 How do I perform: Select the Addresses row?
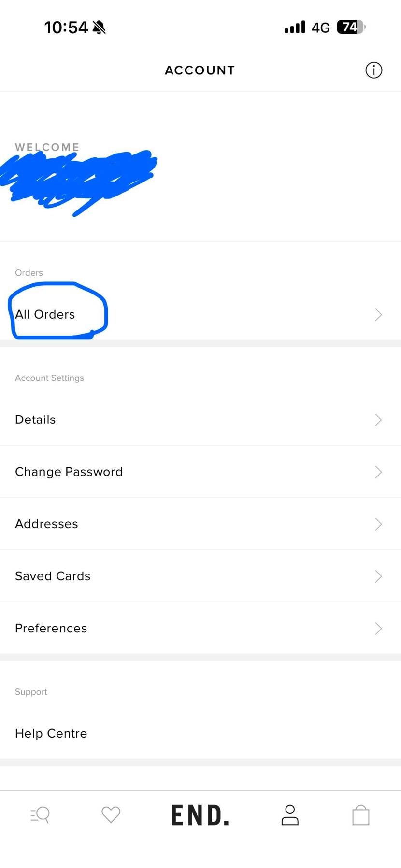(46, 524)
